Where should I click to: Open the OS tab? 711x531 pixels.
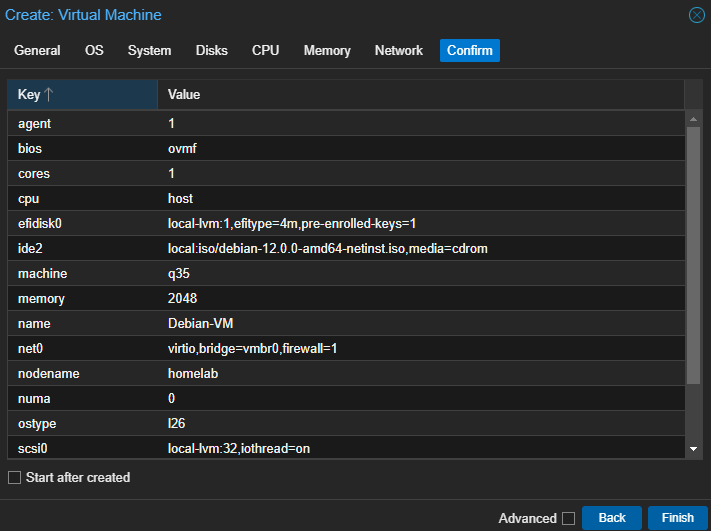coord(94,50)
